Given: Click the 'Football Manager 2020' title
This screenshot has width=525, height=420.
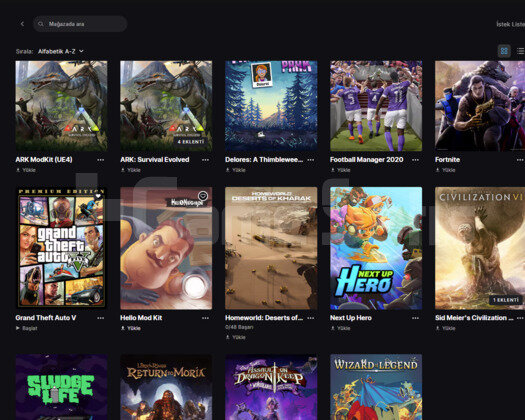Looking at the screenshot, I should pos(367,159).
